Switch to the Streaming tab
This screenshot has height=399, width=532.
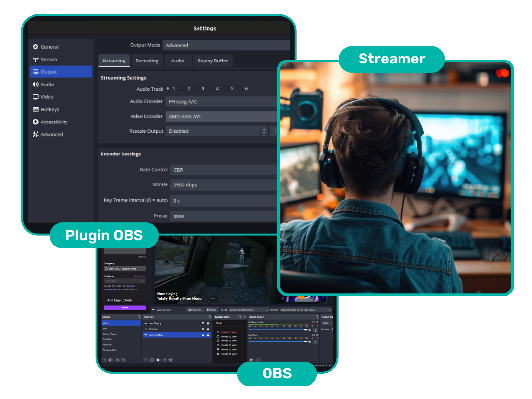pyautogui.click(x=114, y=61)
